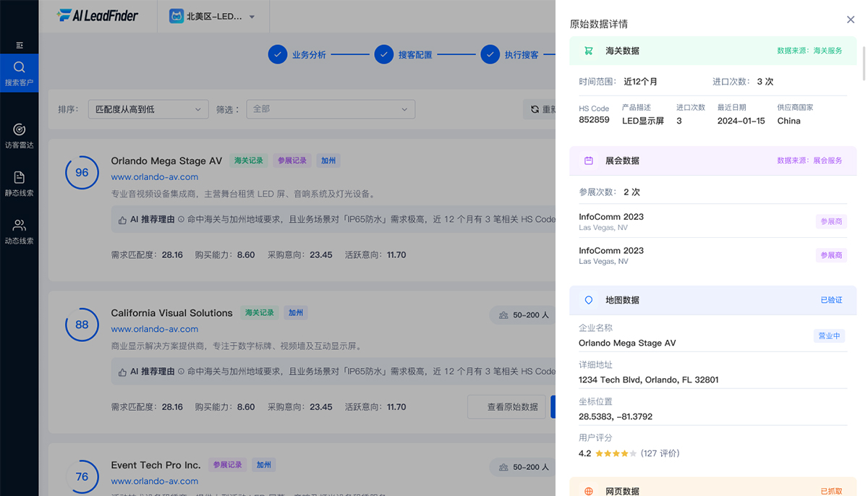
Task: Open 访客雷达 radar icon
Action: (x=20, y=135)
